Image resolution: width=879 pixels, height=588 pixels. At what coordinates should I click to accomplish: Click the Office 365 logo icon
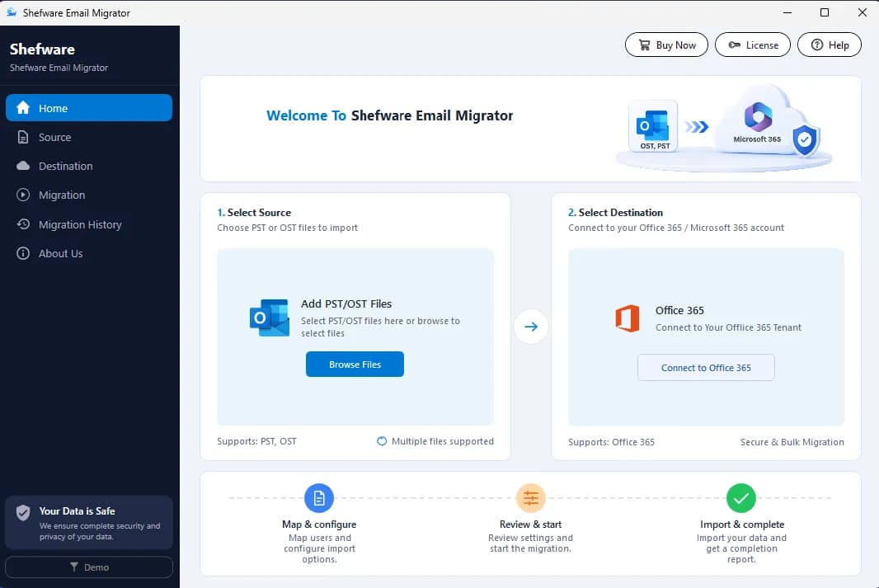click(x=628, y=318)
